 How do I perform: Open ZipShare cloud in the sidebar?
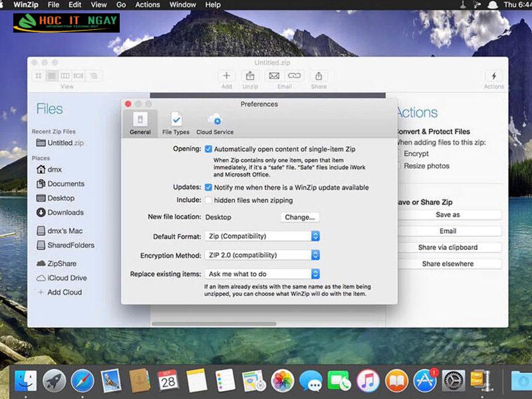coord(57,263)
